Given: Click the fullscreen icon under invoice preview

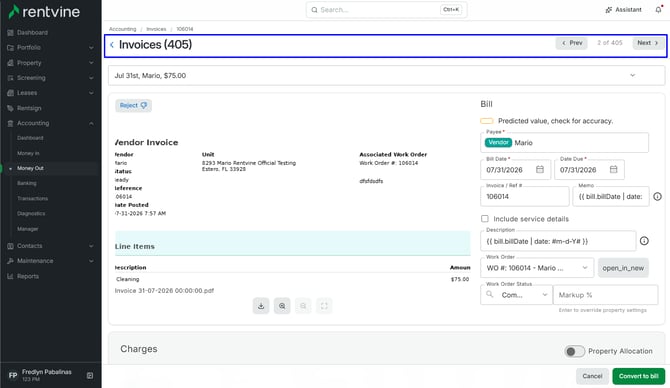Looking at the screenshot, I should [324, 306].
